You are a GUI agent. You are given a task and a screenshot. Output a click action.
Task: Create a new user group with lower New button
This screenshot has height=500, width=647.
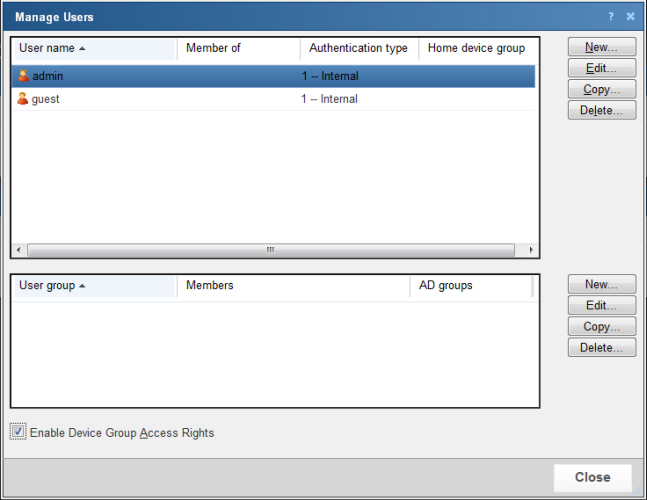(x=601, y=286)
